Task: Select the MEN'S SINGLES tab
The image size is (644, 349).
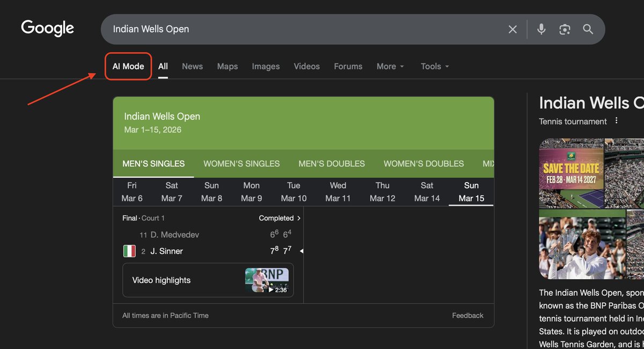Action: (x=153, y=164)
